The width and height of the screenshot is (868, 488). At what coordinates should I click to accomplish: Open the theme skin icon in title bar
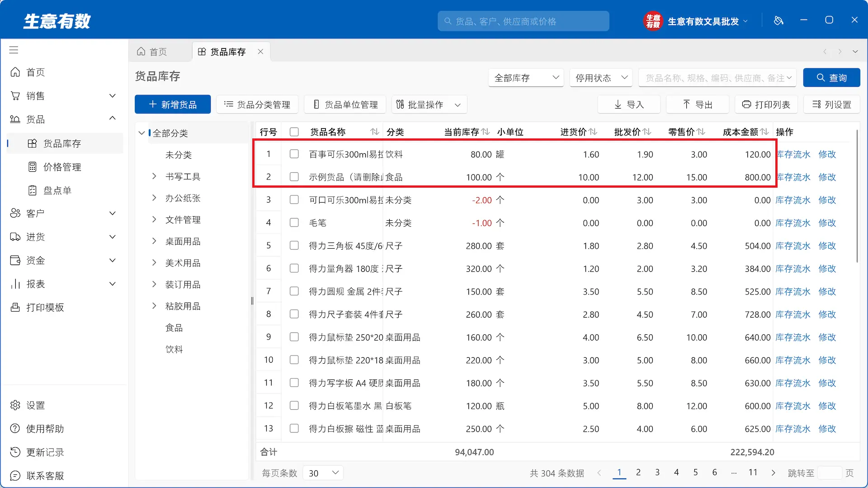(x=778, y=20)
